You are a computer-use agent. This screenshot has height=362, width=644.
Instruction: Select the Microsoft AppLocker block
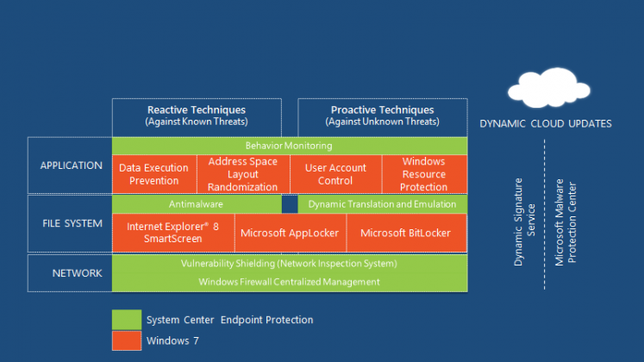click(x=291, y=233)
